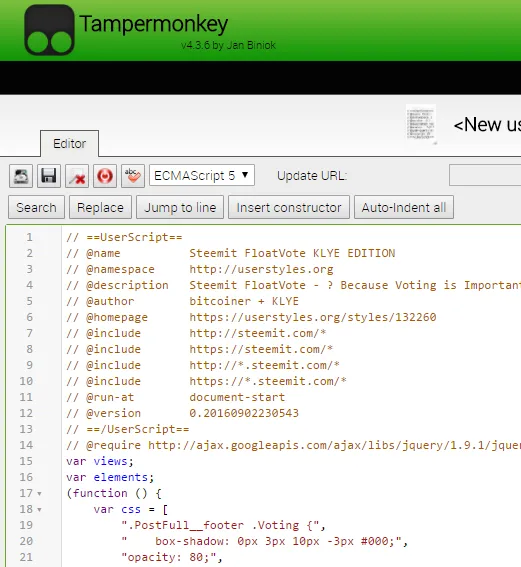Click the "Update URL:" label

312,176
